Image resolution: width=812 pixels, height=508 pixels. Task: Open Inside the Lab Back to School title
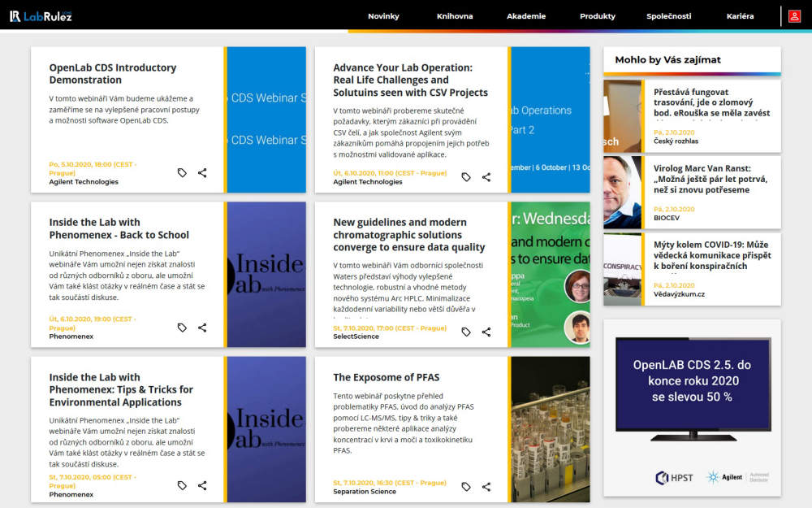pos(119,228)
